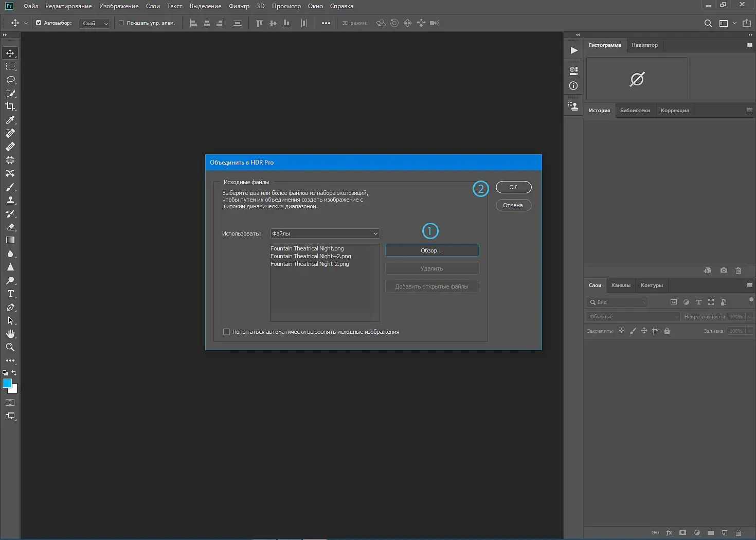756x540 pixels.
Task: Switch to the Каналы tab
Action: [x=621, y=285]
